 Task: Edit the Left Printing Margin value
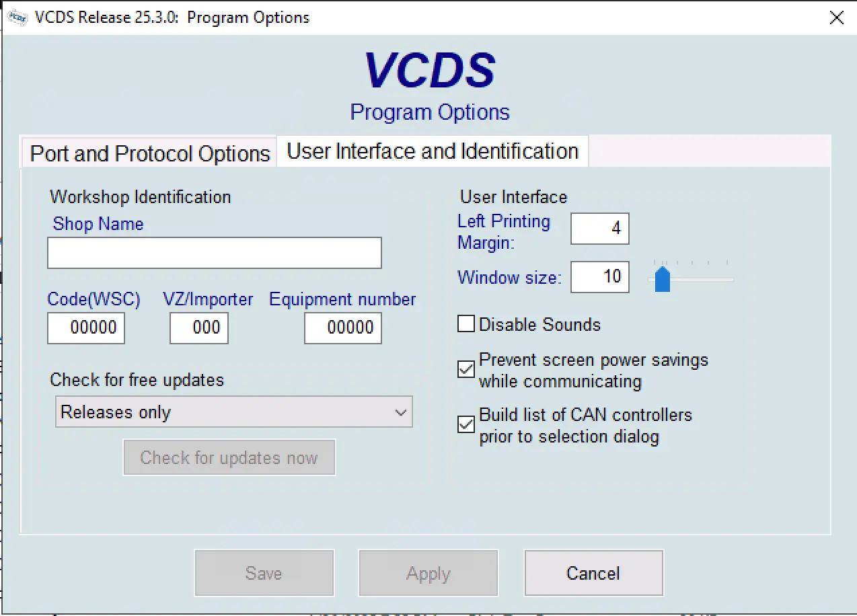(x=600, y=229)
